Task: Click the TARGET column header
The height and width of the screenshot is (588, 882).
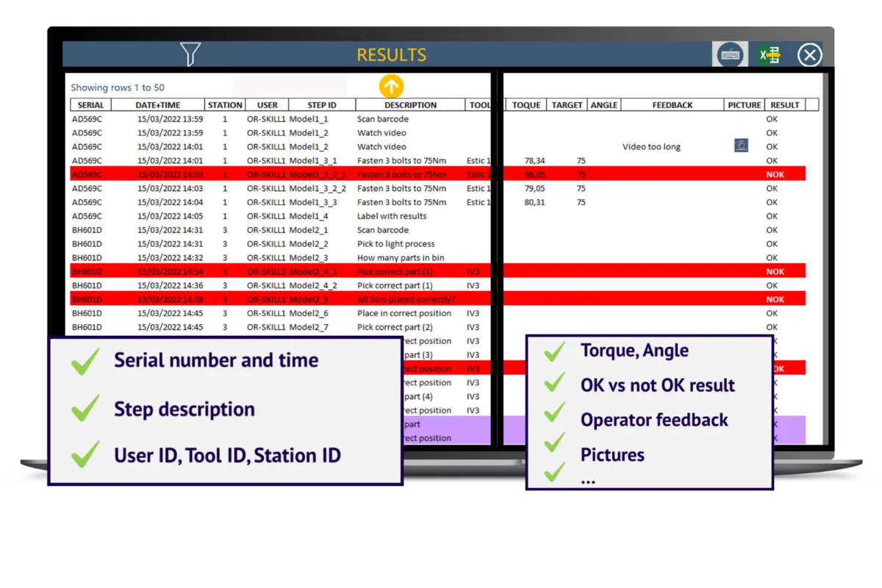Action: [x=567, y=105]
